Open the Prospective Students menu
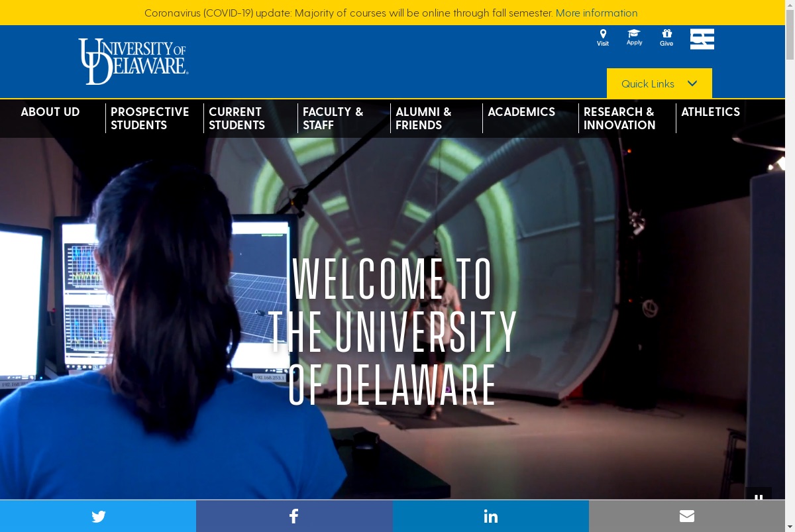This screenshot has width=795, height=532. [x=150, y=119]
